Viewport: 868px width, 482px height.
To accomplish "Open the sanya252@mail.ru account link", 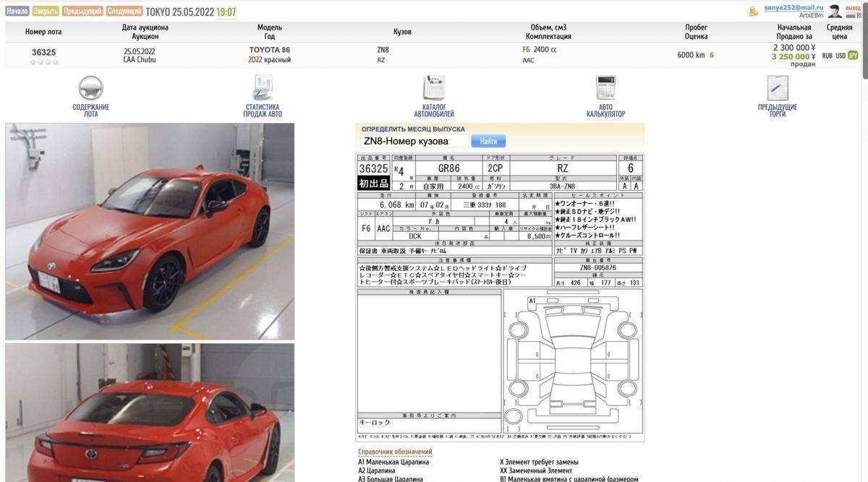I will pyautogui.click(x=793, y=7).
